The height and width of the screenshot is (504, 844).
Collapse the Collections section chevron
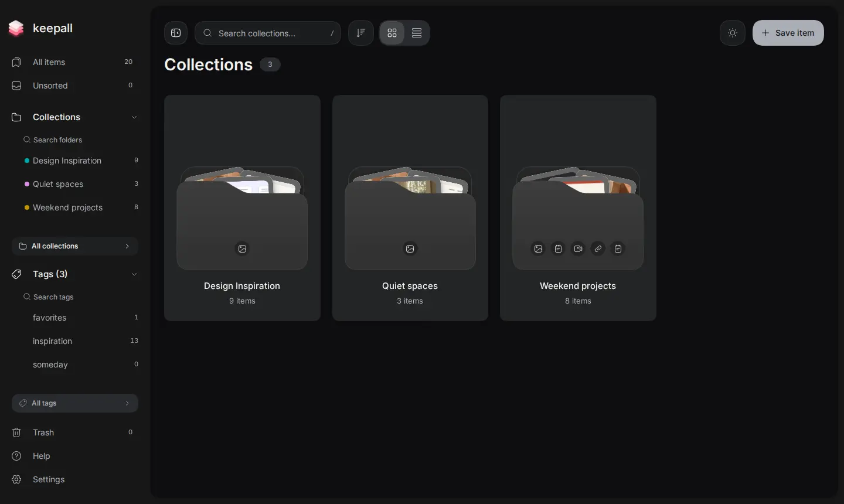click(134, 117)
